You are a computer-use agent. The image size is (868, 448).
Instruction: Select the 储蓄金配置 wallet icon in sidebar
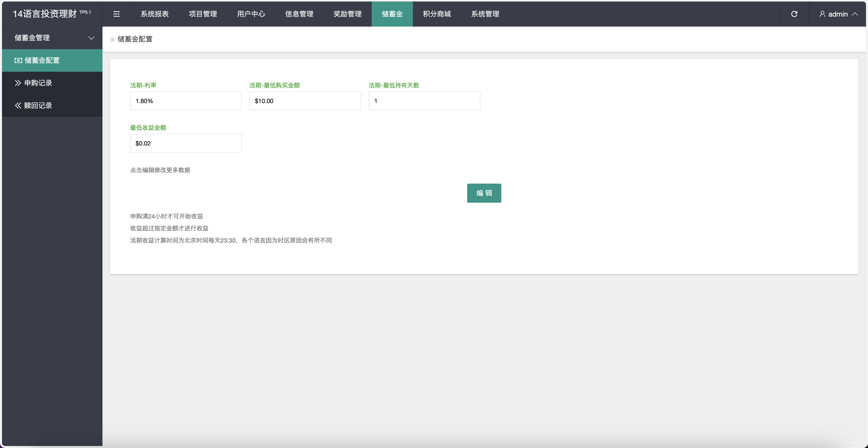pyautogui.click(x=18, y=60)
